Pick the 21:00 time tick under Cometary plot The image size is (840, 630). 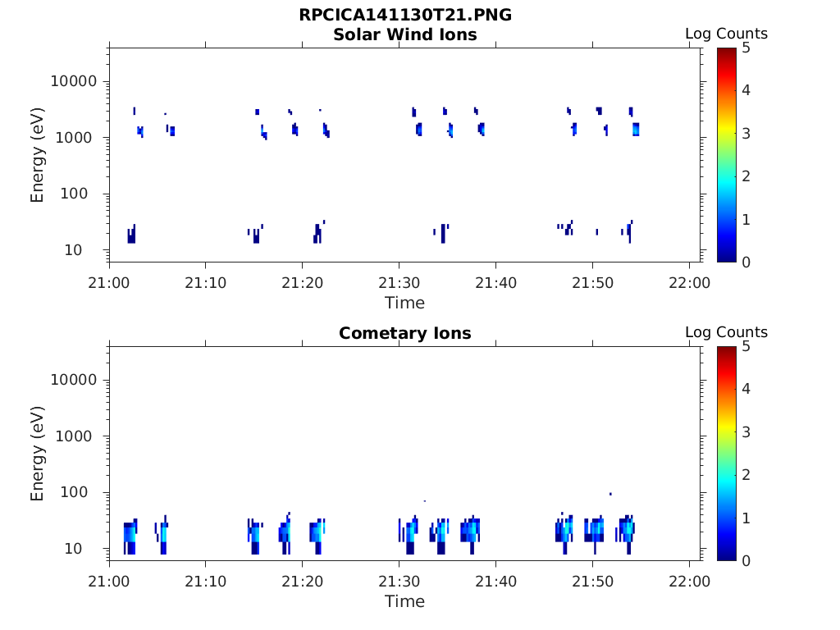coord(109,582)
